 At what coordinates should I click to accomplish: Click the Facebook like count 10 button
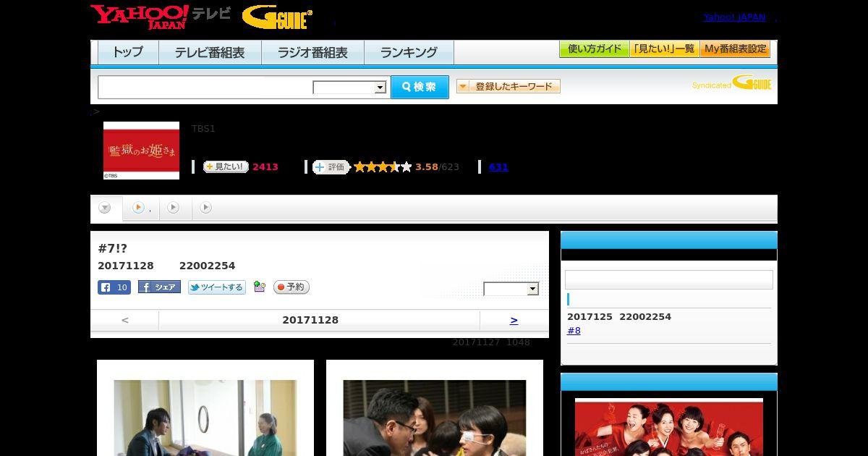coord(114,287)
